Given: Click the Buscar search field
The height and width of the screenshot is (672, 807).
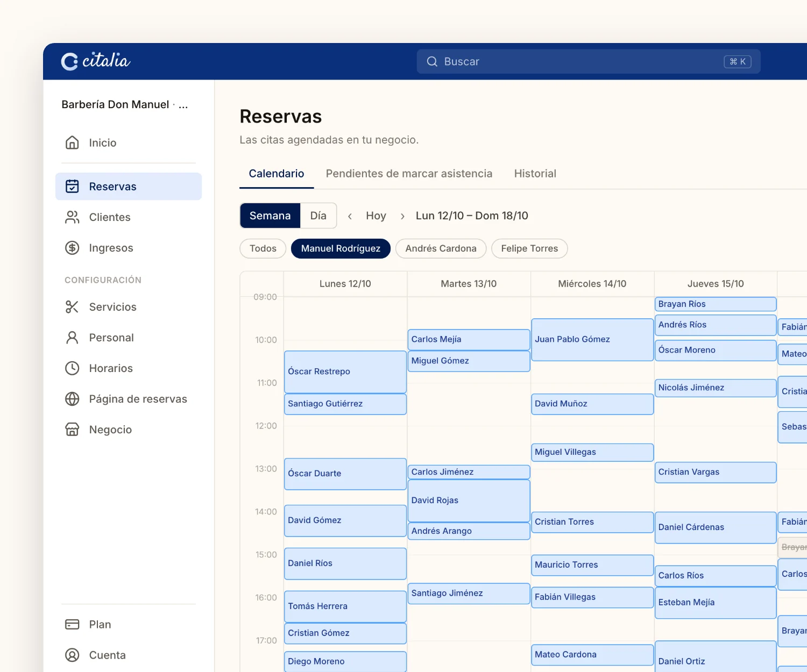Looking at the screenshot, I should click(x=589, y=61).
